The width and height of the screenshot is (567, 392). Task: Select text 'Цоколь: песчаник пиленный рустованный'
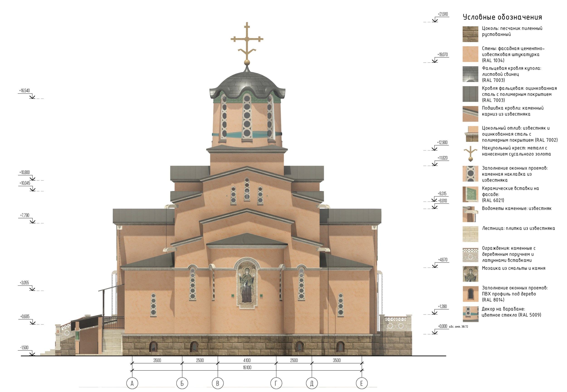click(x=512, y=31)
